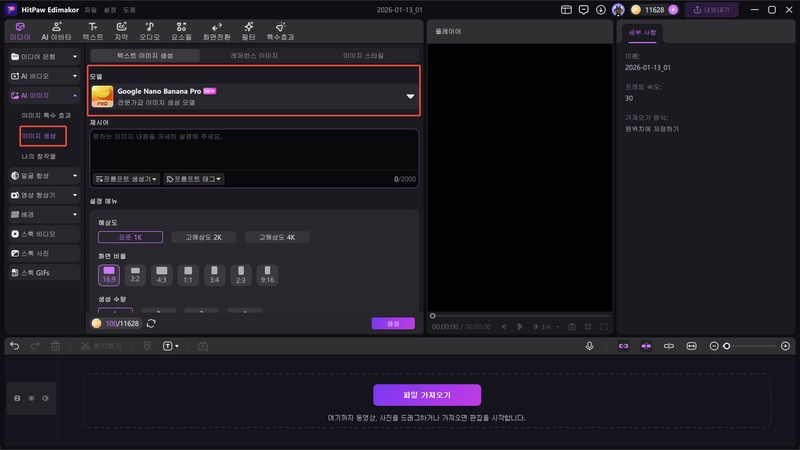
Task: Take a snapshot with the player camera icon
Action: pos(571,327)
